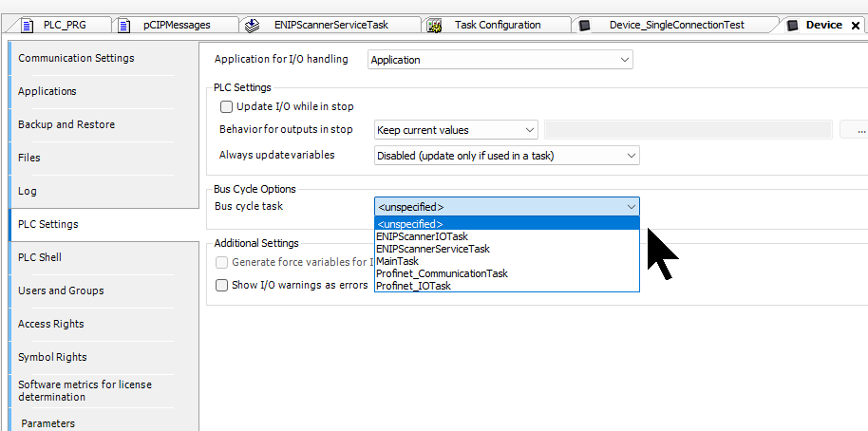Select the PLC Settings page
This screenshot has height=431, width=868.
point(104,224)
